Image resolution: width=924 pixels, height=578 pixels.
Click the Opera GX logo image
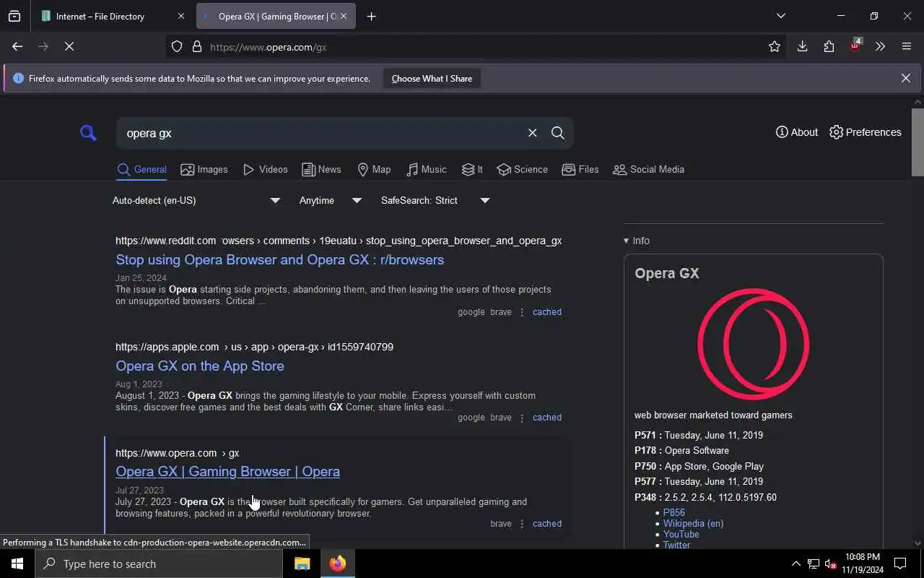754,345
